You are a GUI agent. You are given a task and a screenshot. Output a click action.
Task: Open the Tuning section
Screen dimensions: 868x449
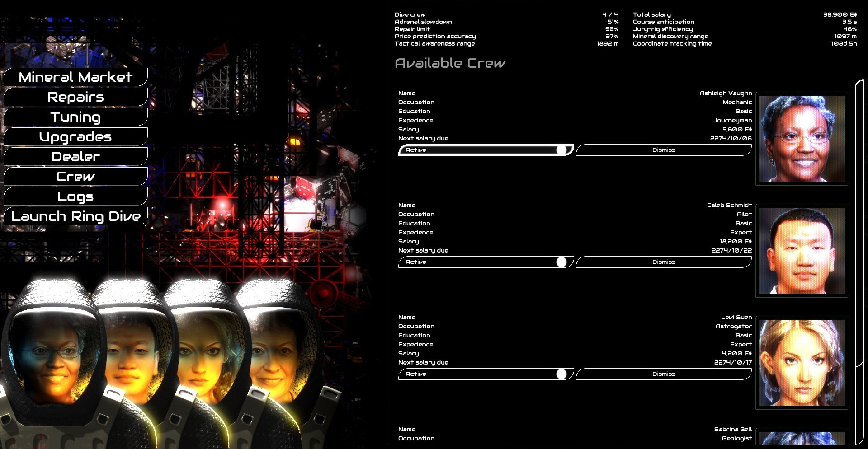tap(75, 117)
